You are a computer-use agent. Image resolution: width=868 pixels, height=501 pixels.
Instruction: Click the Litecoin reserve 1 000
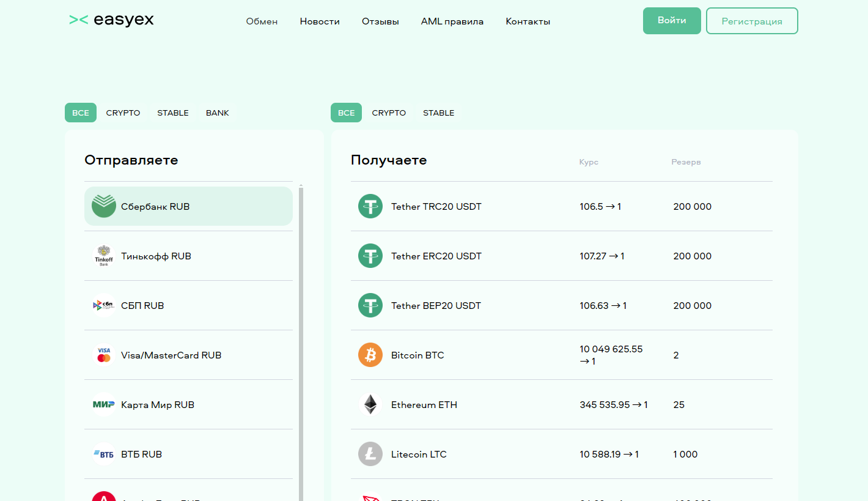(685, 455)
